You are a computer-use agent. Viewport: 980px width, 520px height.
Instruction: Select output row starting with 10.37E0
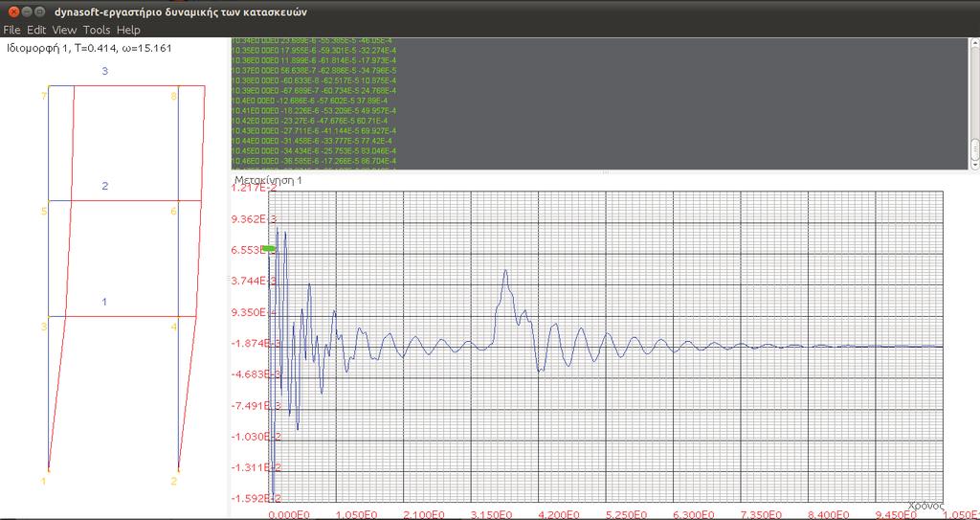[x=314, y=71]
